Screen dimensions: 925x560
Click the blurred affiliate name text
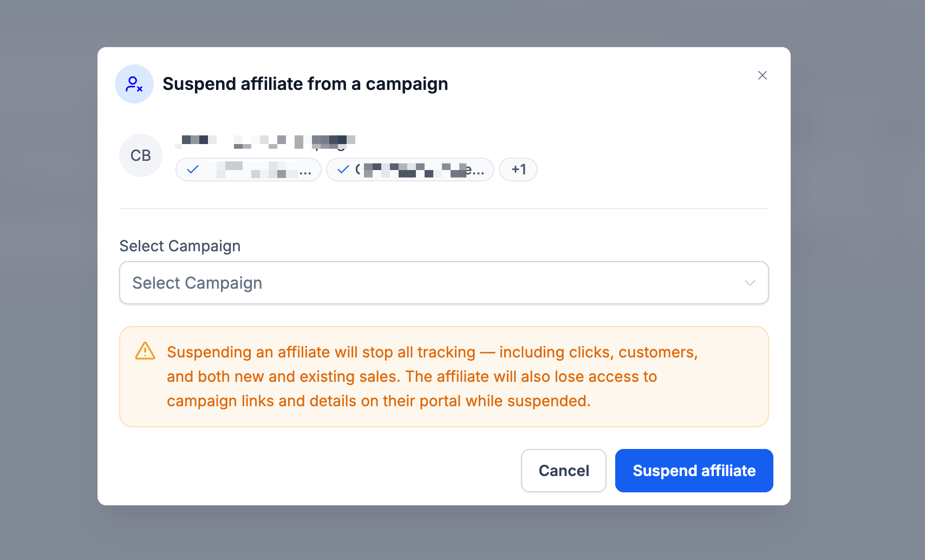(265, 142)
